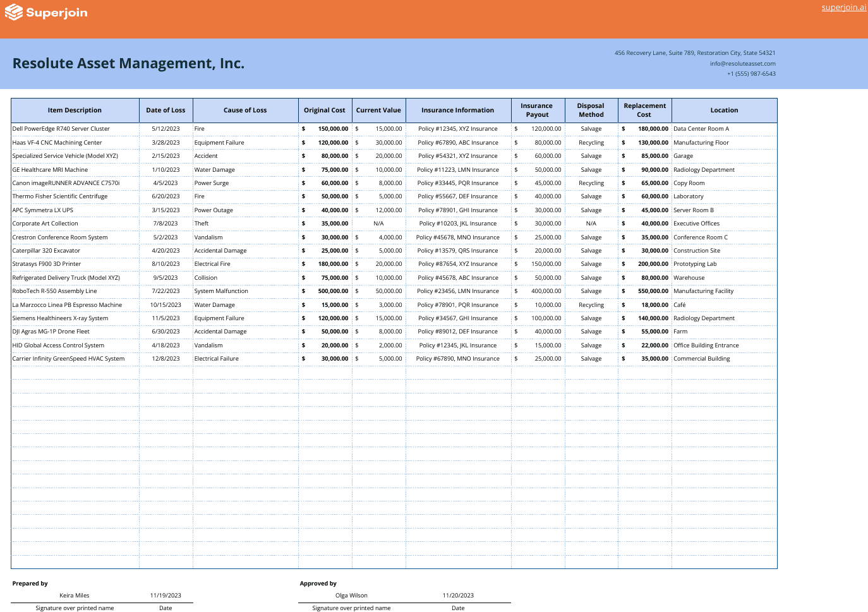Viewport: 868px width, 612px height.
Task: Click the company phone number +1 (555) 987-6543
Action: (751, 74)
